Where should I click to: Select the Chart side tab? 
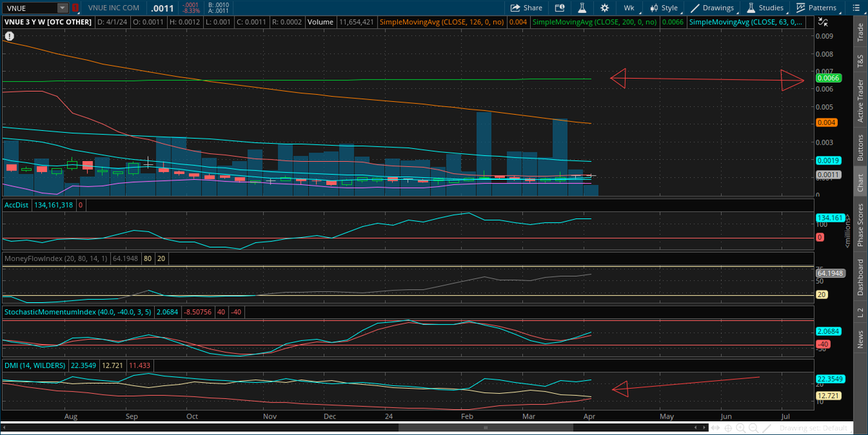tap(860, 182)
